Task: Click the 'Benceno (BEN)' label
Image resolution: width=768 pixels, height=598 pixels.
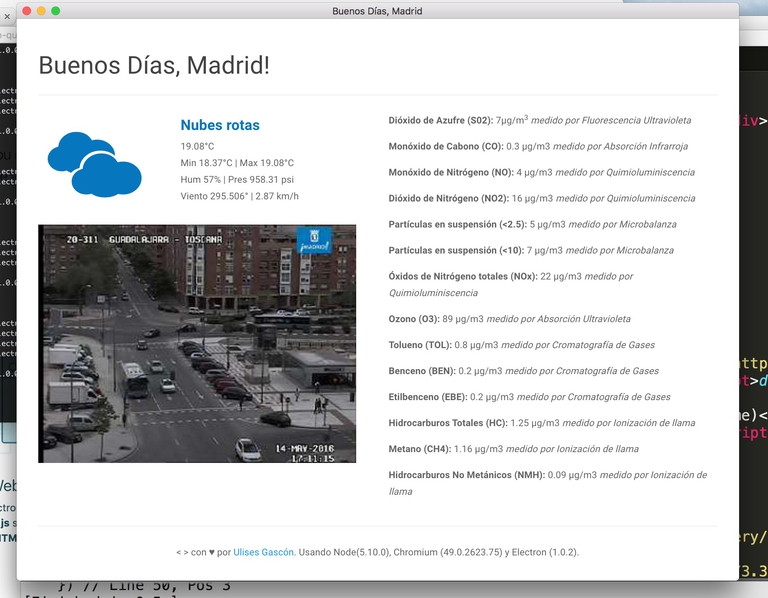Action: (422, 371)
